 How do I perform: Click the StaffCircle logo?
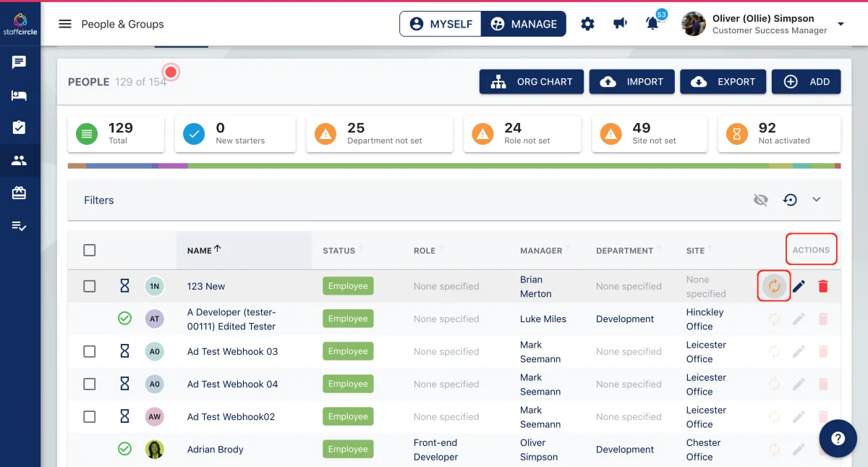20,24
